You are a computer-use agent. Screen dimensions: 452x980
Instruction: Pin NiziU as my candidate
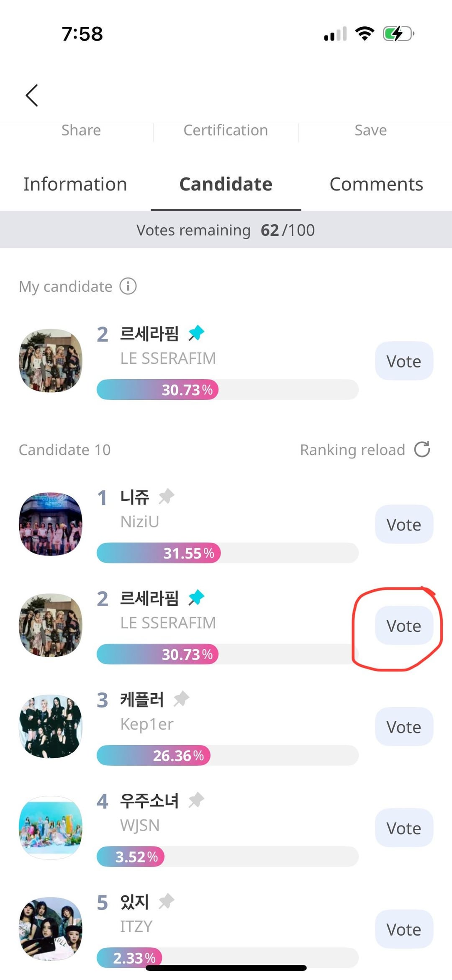tap(166, 497)
